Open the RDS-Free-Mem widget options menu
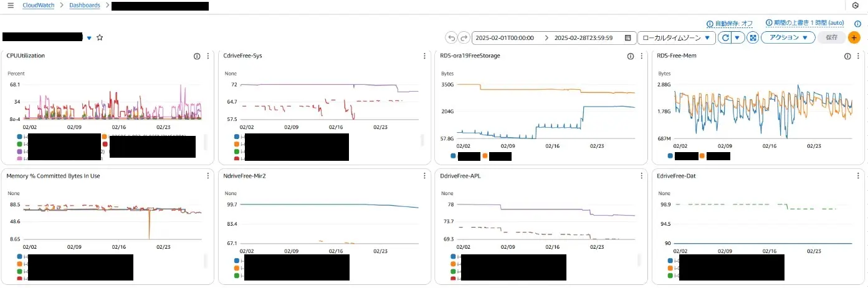The height and width of the screenshot is (288, 868). (858, 56)
